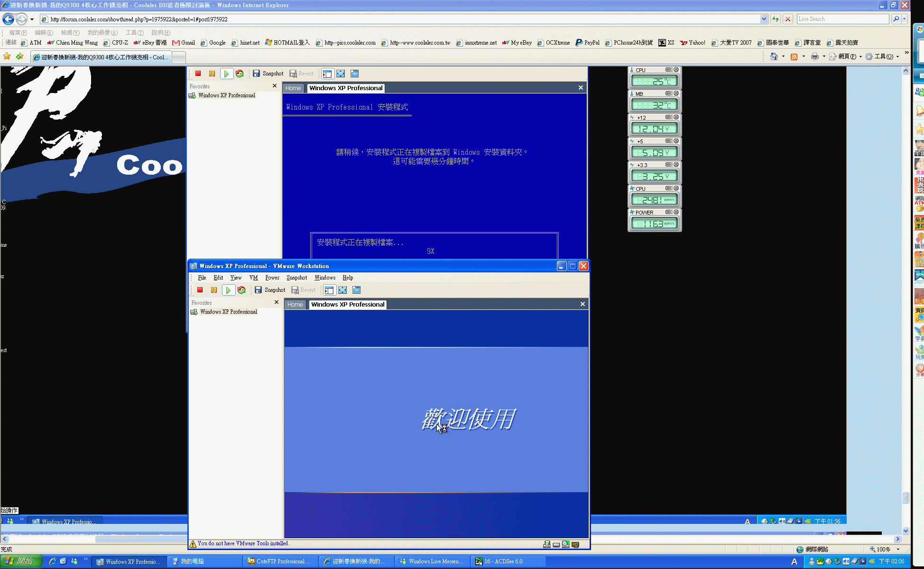Screen dimensions: 924x569
Task: Expand the IE toolbar overflow chevron
Action: [x=906, y=53]
